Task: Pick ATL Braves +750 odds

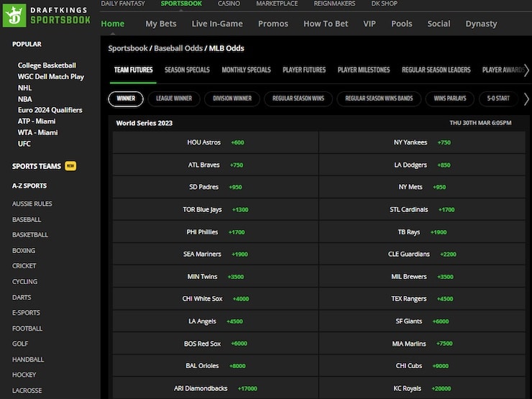Action: 216,165
